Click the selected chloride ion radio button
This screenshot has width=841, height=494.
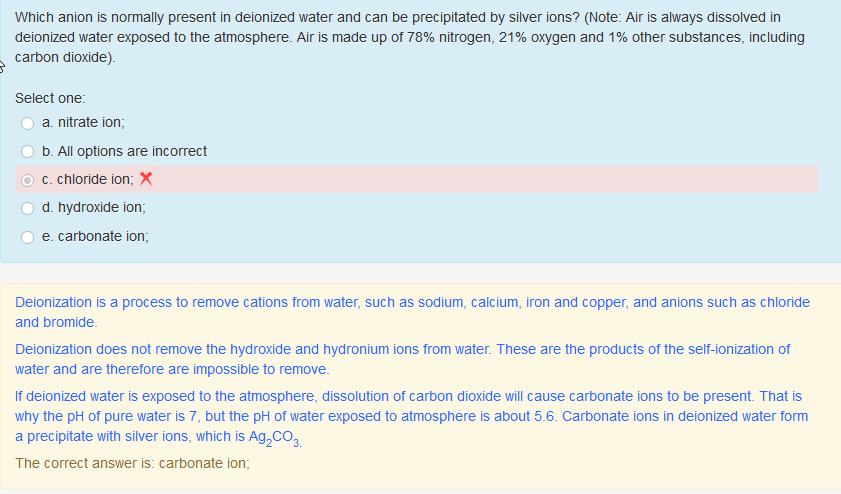pyautogui.click(x=28, y=180)
